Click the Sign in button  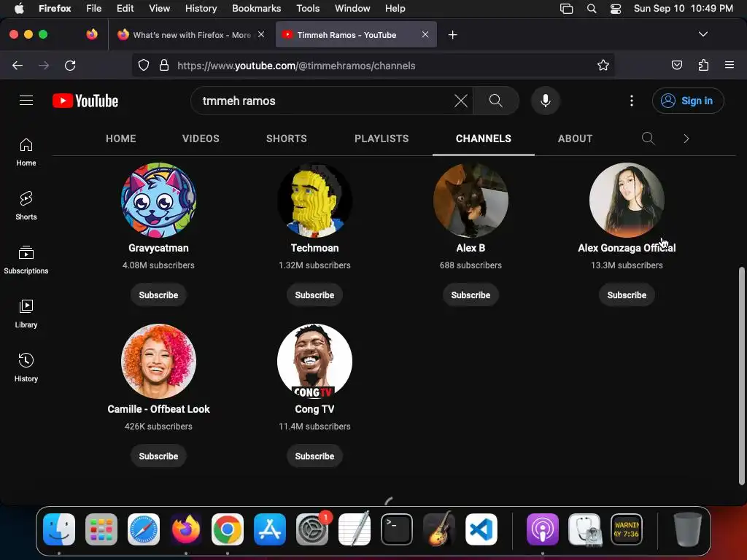688,101
